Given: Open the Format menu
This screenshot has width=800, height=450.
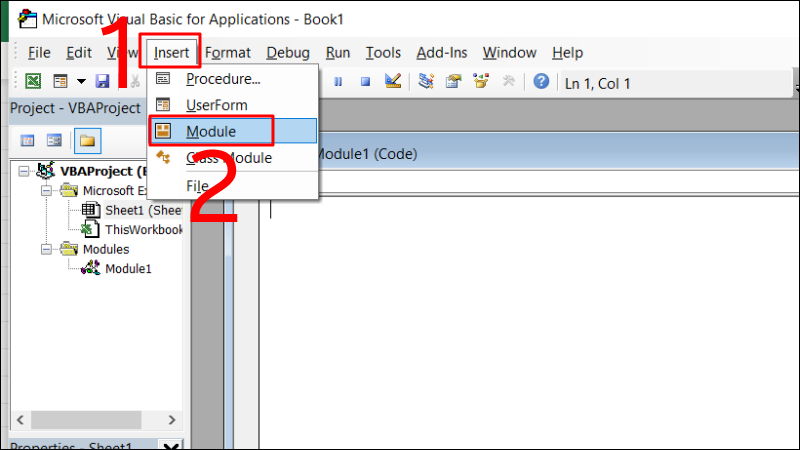Looking at the screenshot, I should (228, 53).
